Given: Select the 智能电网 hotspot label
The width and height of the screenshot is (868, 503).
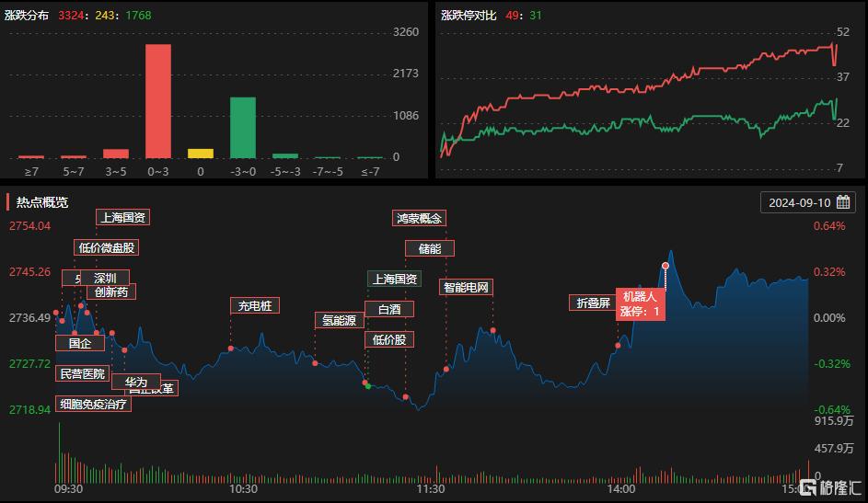Looking at the screenshot, I should pos(466,288).
